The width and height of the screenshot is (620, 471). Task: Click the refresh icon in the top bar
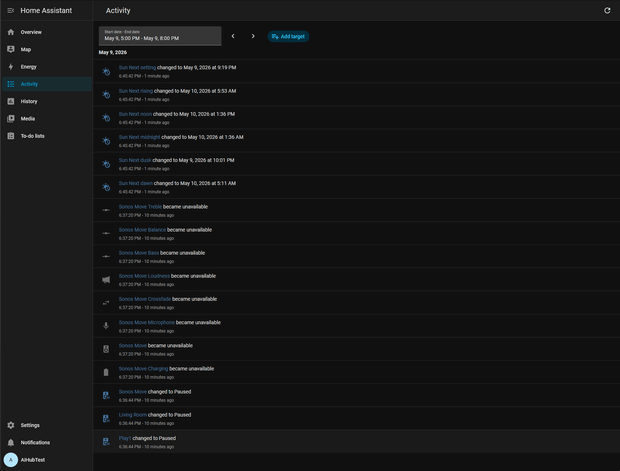coord(607,11)
